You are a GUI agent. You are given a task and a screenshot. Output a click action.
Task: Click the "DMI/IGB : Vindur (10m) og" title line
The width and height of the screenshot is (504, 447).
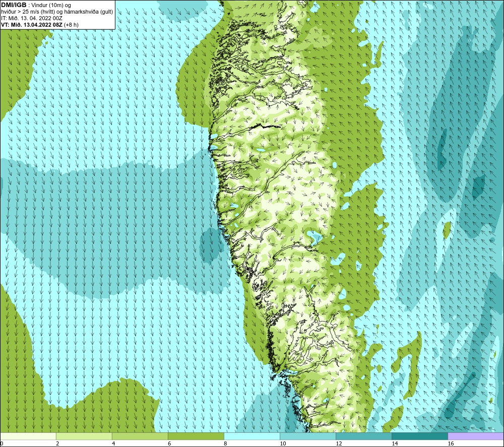point(36,5)
